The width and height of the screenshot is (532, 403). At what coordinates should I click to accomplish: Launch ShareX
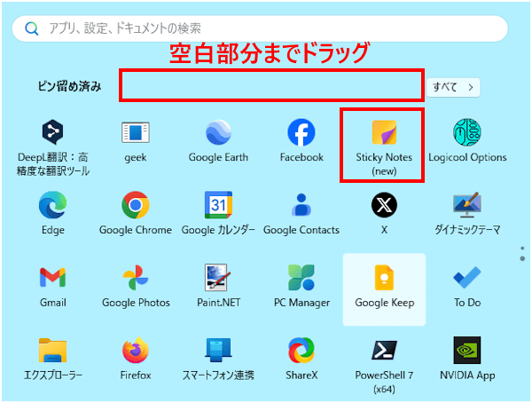click(301, 359)
